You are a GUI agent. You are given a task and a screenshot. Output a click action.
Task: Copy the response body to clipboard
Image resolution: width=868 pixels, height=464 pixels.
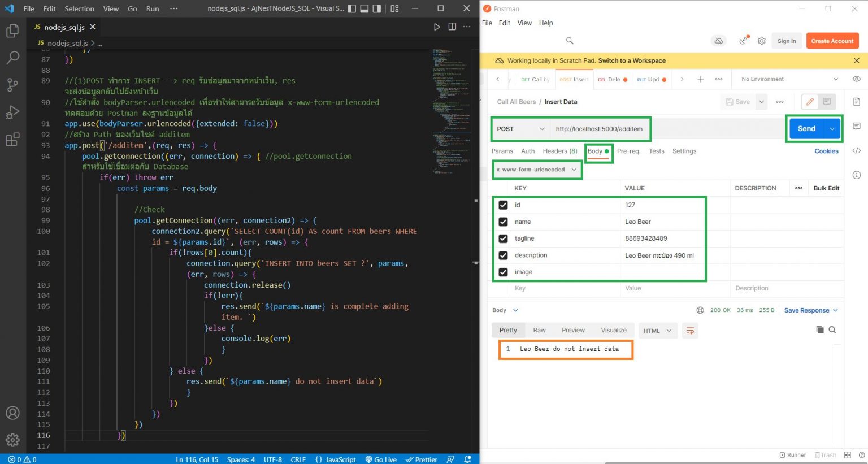820,330
